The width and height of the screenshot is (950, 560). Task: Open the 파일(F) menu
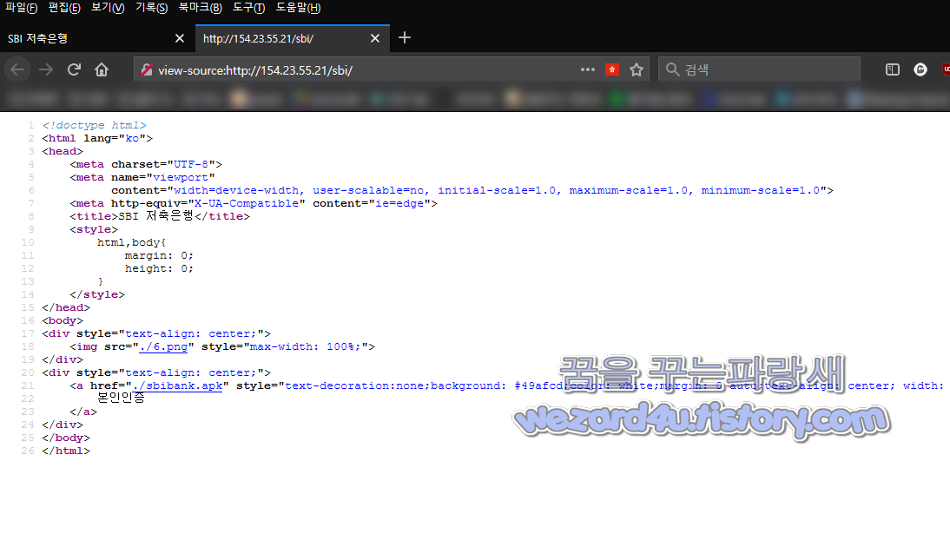click(x=21, y=8)
